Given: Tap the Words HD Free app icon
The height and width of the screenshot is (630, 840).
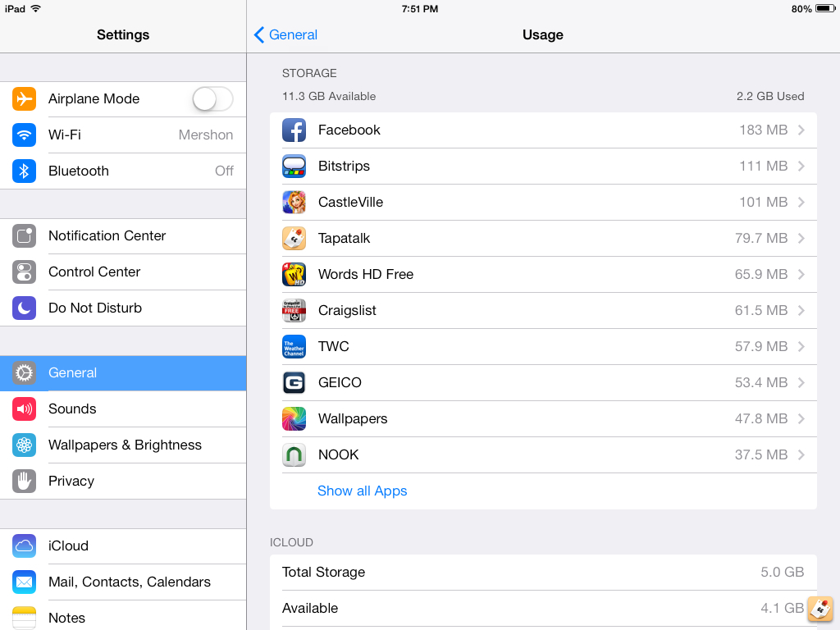Looking at the screenshot, I should coord(294,274).
